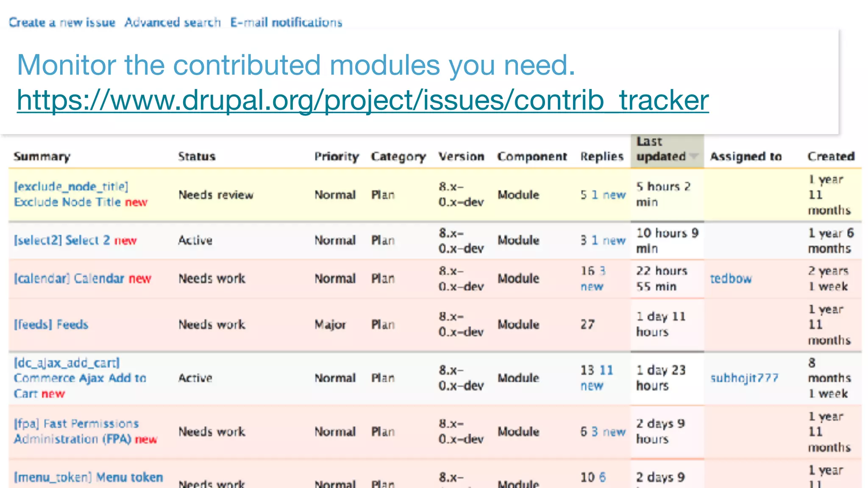Open the Menu token issue
This screenshot has height=488, width=868.
click(88, 477)
